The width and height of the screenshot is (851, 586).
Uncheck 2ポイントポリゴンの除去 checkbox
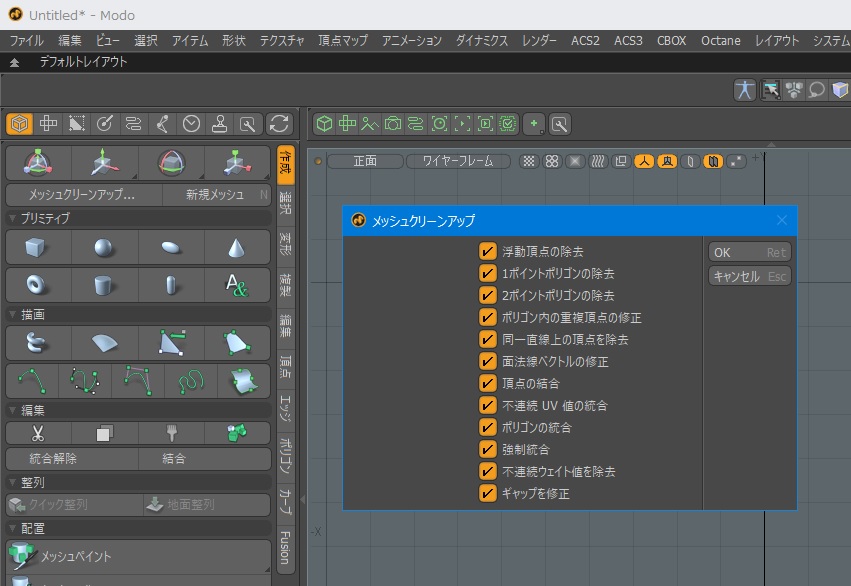[x=487, y=295]
